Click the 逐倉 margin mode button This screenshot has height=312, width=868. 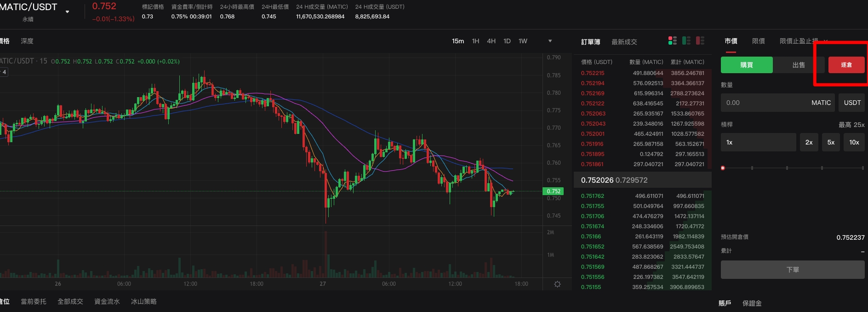846,65
